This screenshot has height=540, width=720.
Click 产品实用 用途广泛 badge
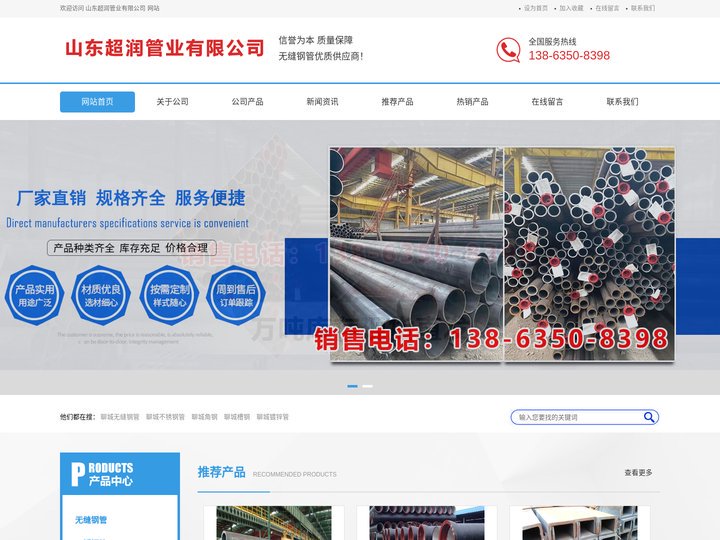(34, 295)
